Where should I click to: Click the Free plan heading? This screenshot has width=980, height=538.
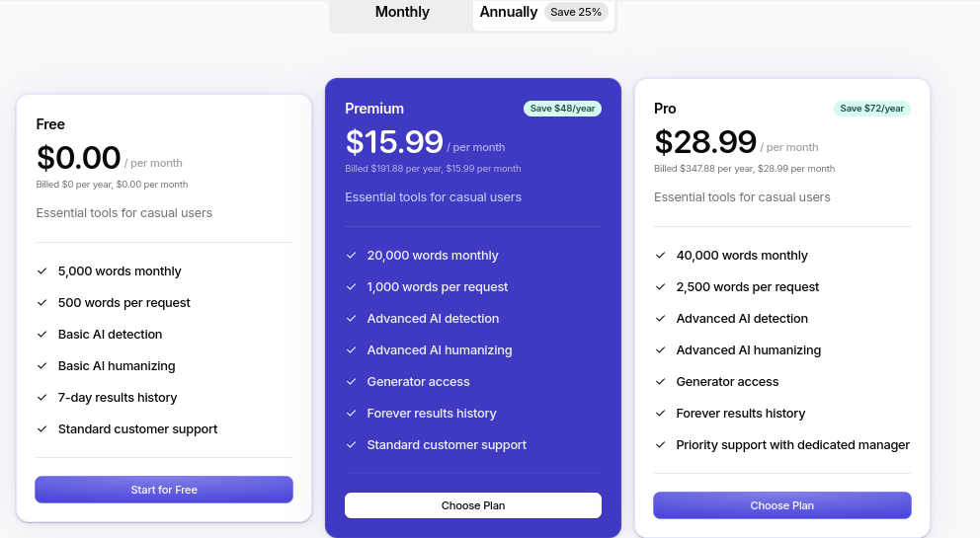click(x=50, y=124)
